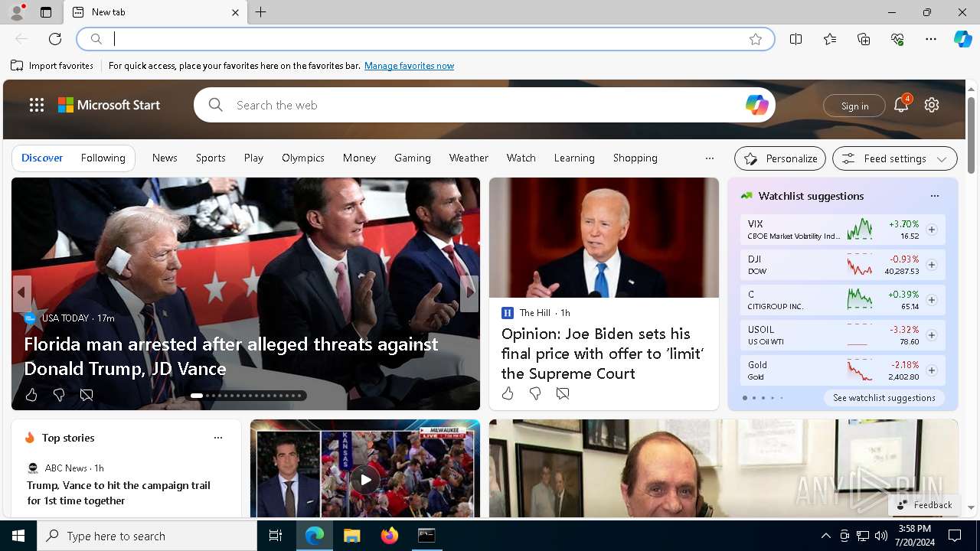Image resolution: width=980 pixels, height=551 pixels.
Task: Click the Personalize button
Action: click(x=780, y=158)
